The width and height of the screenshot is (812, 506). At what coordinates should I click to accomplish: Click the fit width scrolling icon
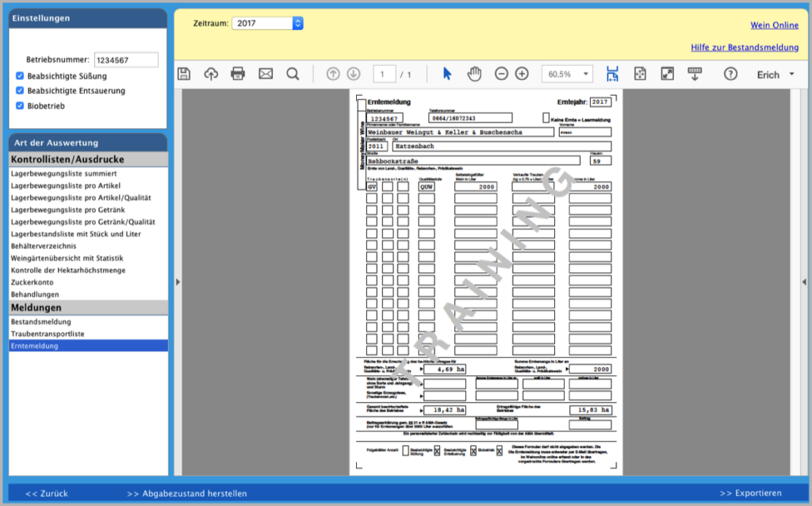(612, 74)
